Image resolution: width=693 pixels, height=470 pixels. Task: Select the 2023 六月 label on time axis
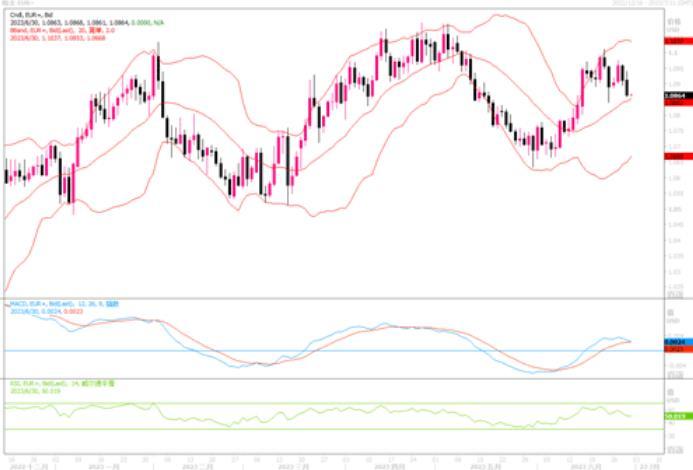tap(584, 465)
